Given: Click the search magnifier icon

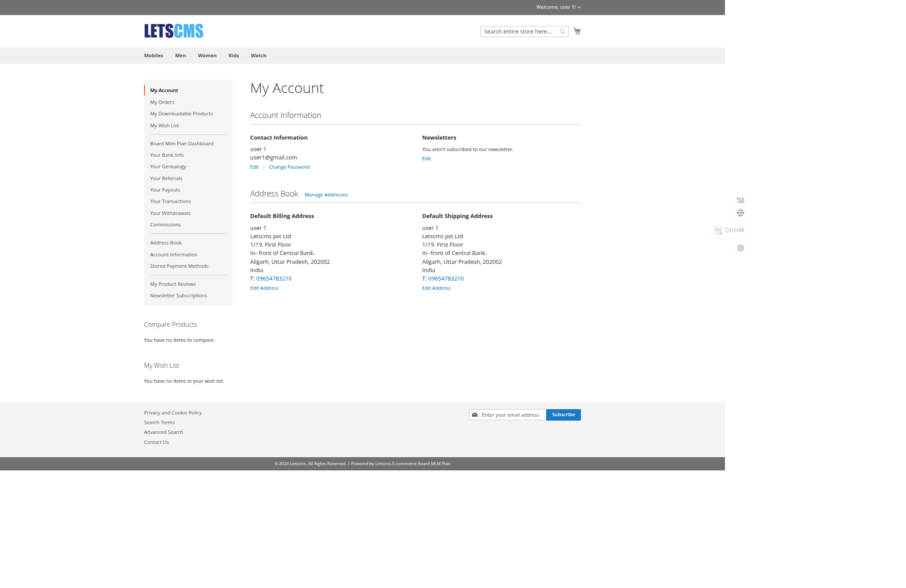Looking at the screenshot, I should pyautogui.click(x=562, y=31).
